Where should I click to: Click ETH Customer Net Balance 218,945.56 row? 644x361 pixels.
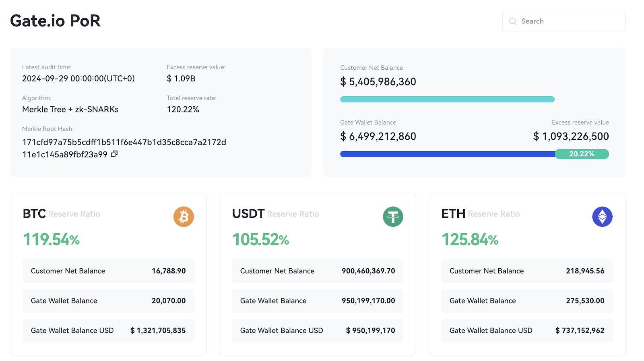[x=527, y=271]
